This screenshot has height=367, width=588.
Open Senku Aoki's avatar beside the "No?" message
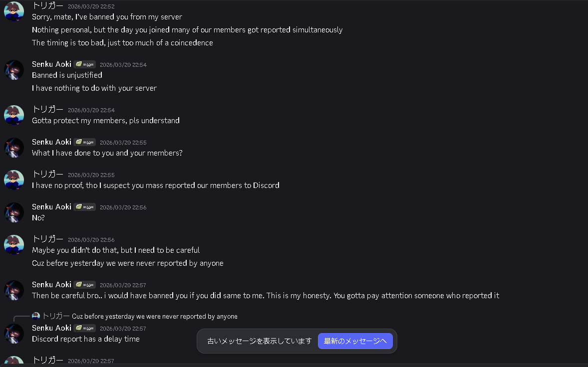(x=14, y=212)
